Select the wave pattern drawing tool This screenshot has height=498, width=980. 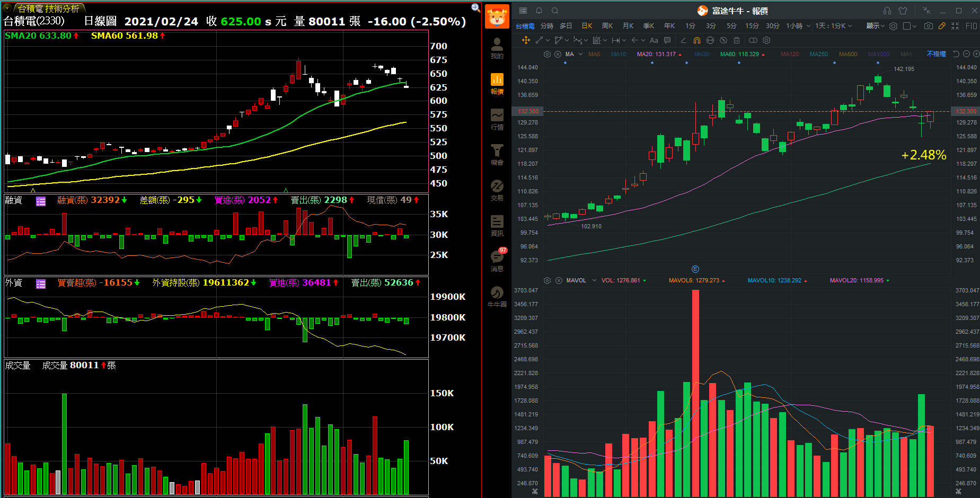click(x=578, y=40)
